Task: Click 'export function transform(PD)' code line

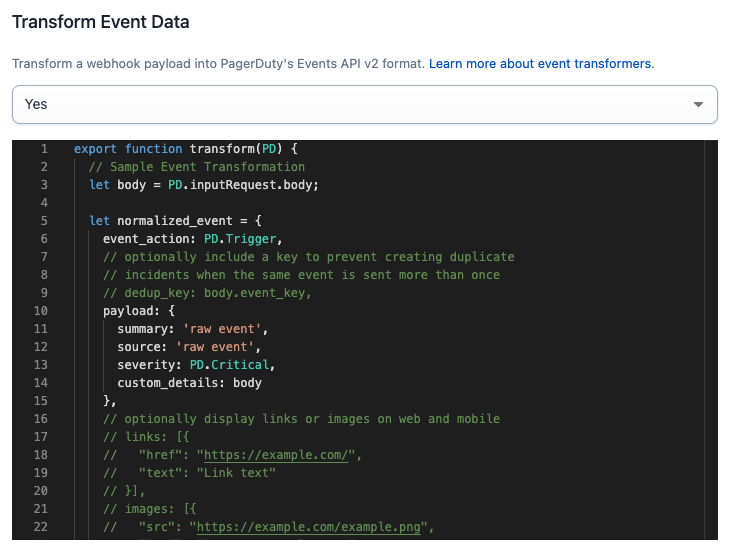Action: [x=185, y=149]
